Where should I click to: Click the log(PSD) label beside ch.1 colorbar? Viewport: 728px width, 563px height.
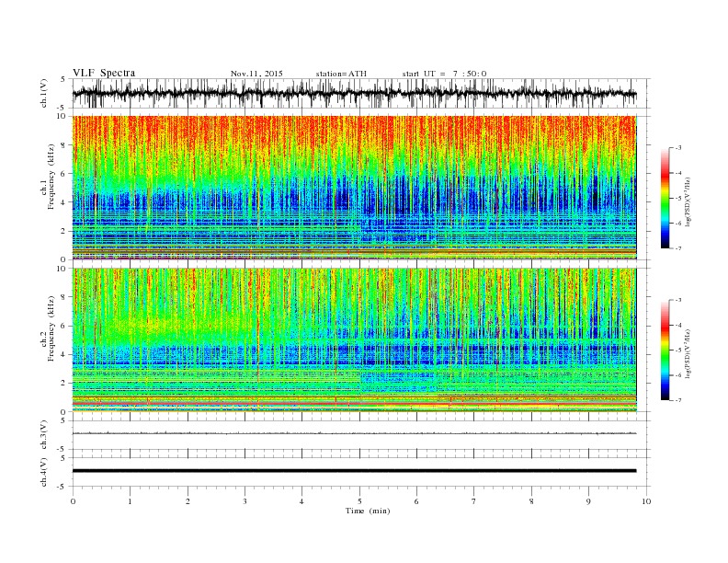[x=688, y=201]
